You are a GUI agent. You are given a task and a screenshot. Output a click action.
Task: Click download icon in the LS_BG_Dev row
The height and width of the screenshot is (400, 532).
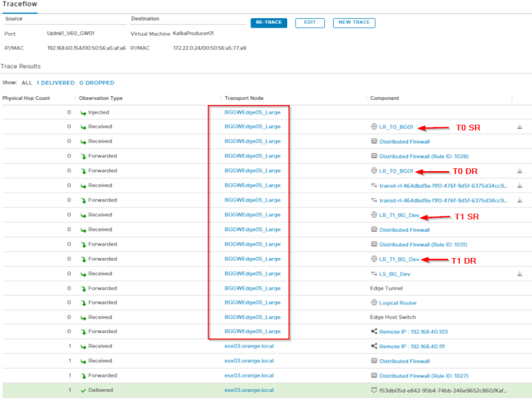[520, 274]
